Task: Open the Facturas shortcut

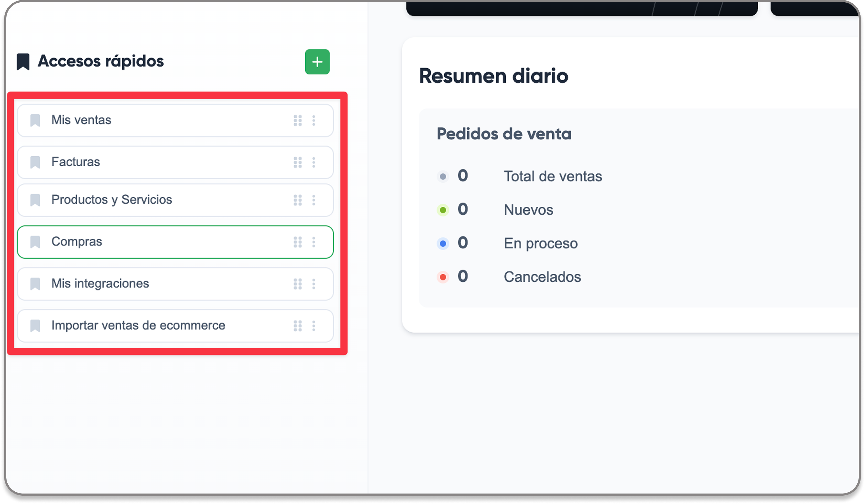Action: pyautogui.click(x=175, y=162)
